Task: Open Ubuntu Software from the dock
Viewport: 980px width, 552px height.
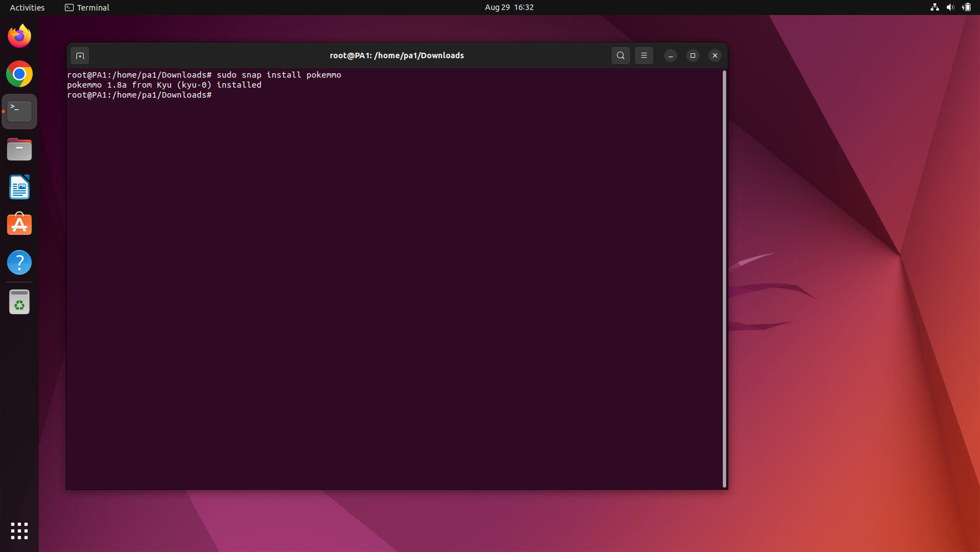Action: (x=19, y=224)
